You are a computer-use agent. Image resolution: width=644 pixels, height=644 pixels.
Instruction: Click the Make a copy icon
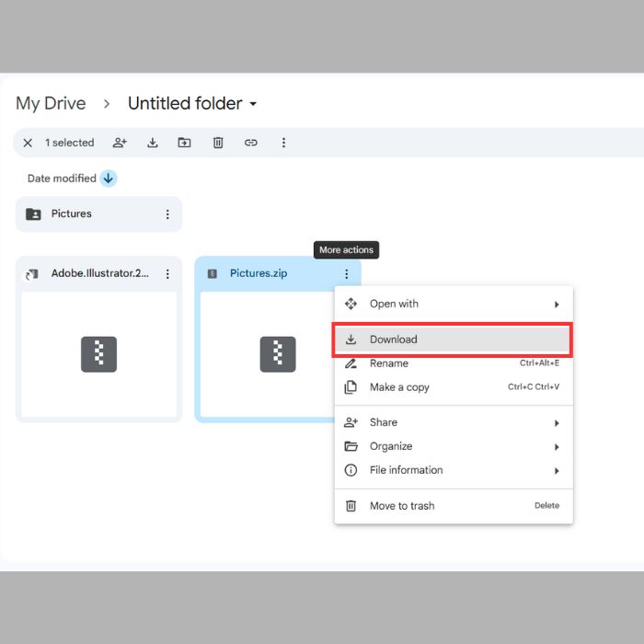(x=351, y=387)
